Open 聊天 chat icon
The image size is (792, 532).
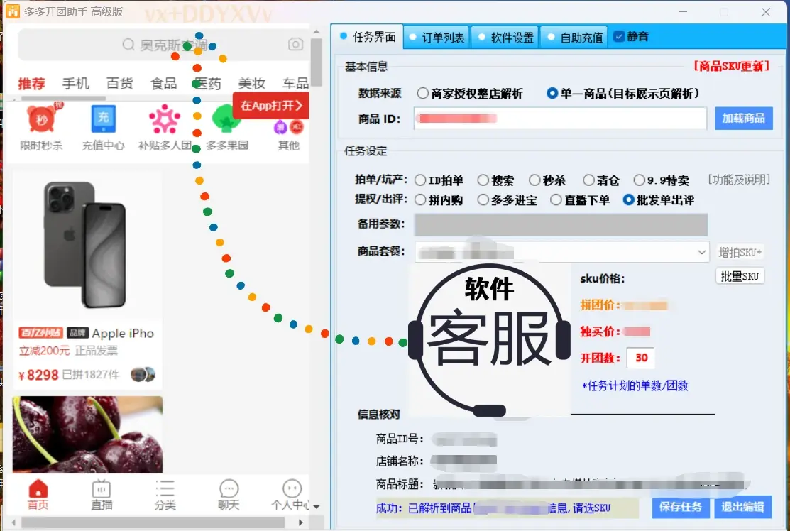(229, 494)
